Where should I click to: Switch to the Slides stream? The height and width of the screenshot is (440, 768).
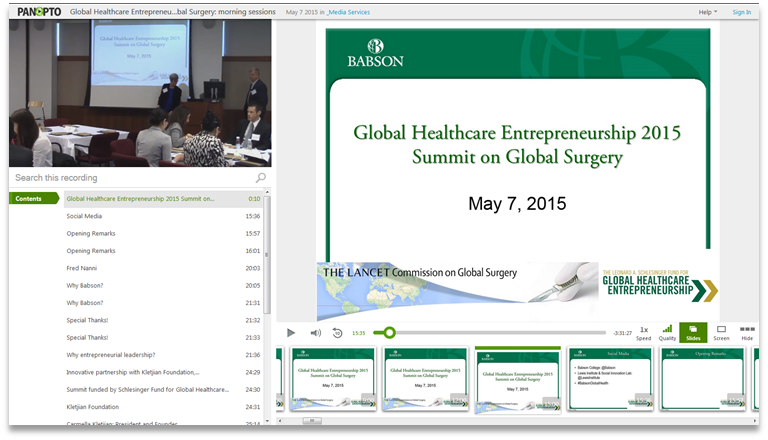coord(693,332)
